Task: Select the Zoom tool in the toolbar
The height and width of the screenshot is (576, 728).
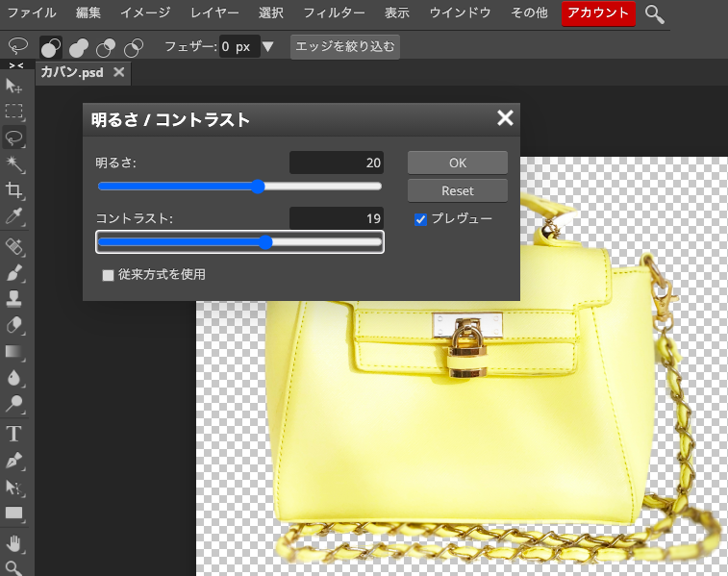Action: point(13,568)
